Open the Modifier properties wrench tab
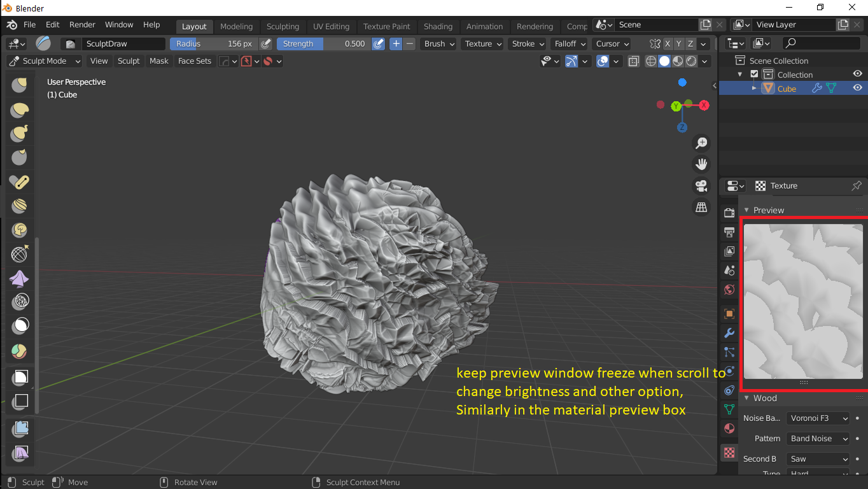This screenshot has height=489, width=868. coord(729,333)
